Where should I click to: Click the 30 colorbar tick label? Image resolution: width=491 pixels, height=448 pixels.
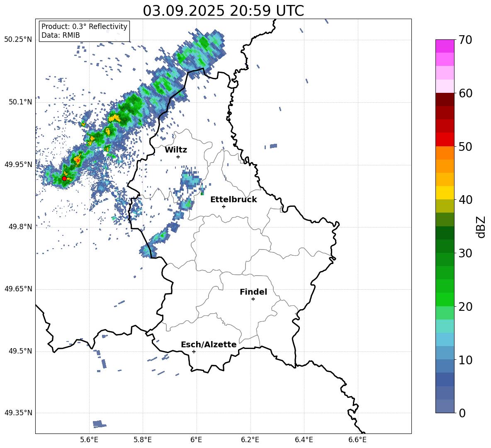(465, 253)
